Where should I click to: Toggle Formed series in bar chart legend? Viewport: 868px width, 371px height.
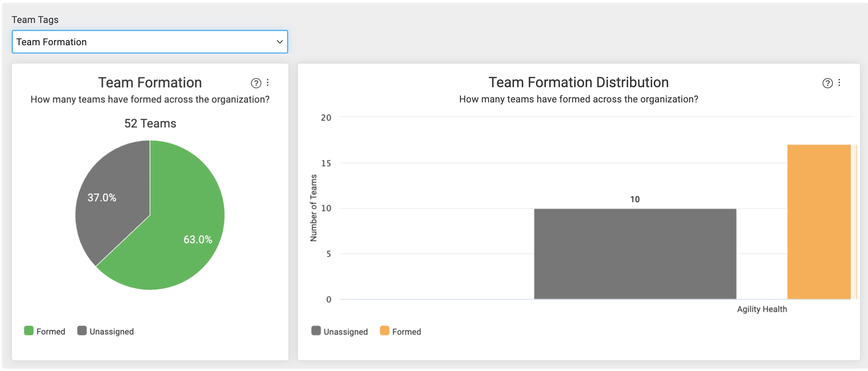coord(401,331)
